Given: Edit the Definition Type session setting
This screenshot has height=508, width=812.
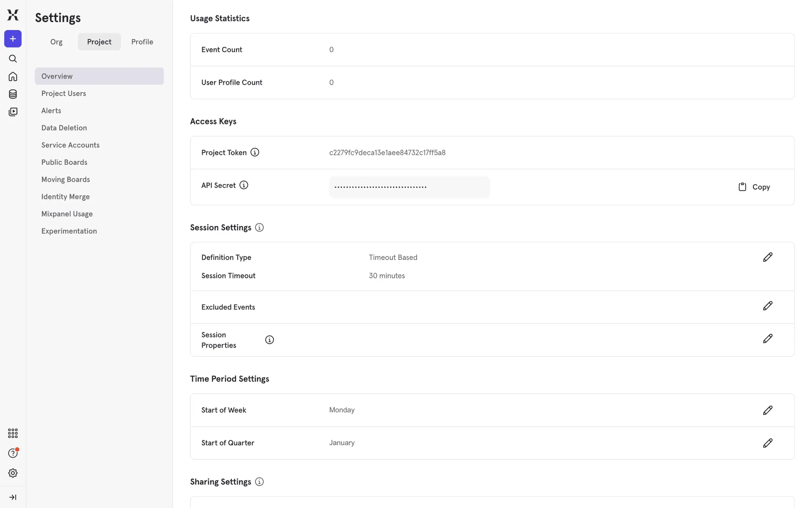Looking at the screenshot, I should click(x=768, y=257).
